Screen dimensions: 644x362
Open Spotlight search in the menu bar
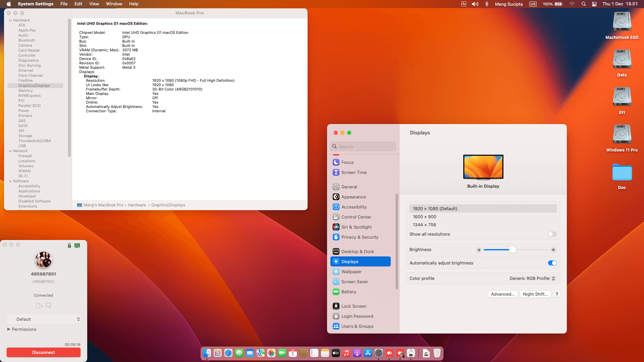(584, 4)
